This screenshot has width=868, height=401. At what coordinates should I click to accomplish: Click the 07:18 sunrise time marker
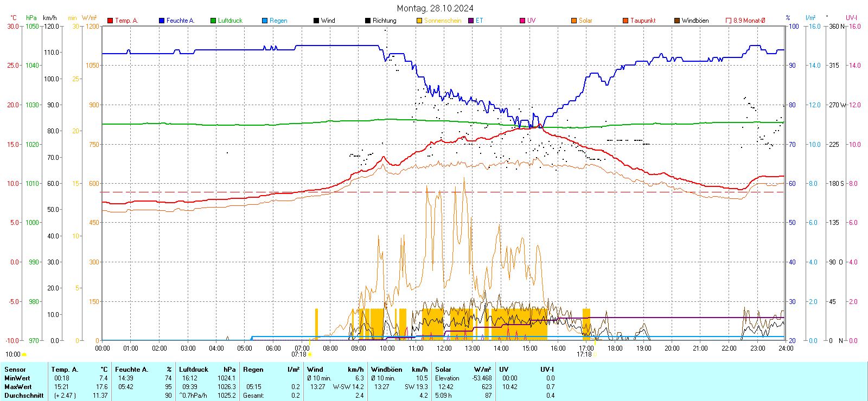[x=299, y=354]
